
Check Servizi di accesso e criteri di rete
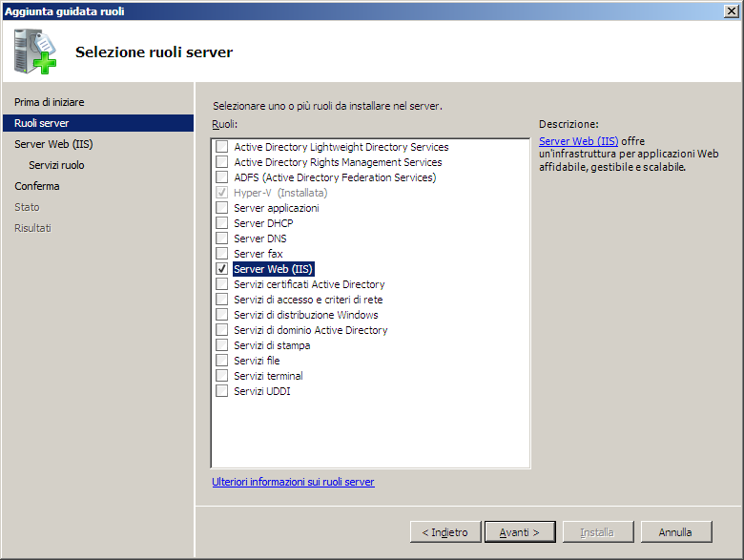click(x=221, y=300)
